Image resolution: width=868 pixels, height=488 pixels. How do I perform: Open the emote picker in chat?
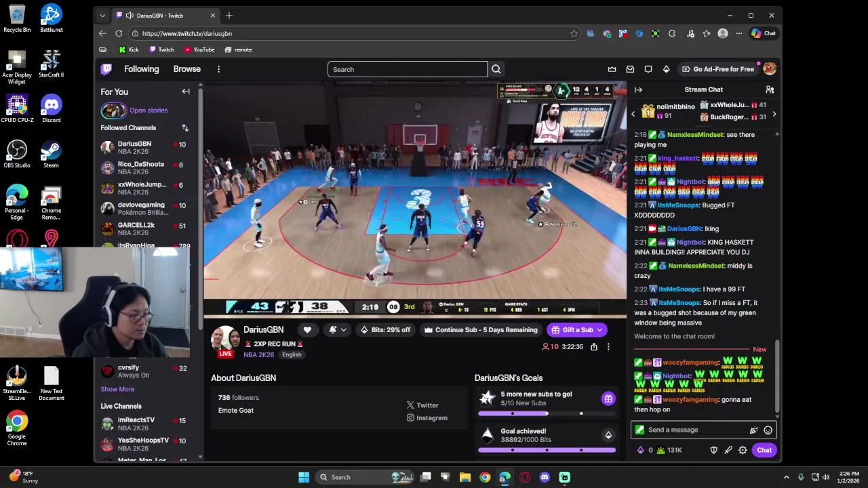pos(768,430)
